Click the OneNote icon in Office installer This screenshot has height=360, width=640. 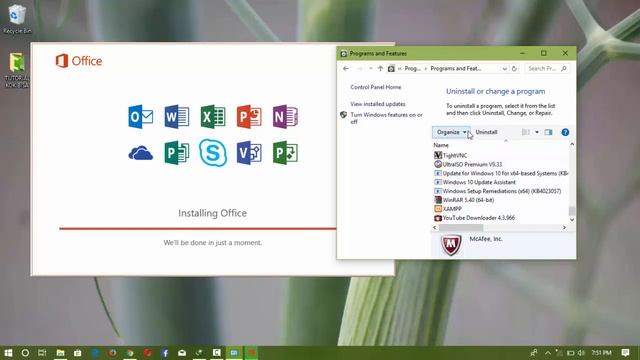[x=285, y=117]
